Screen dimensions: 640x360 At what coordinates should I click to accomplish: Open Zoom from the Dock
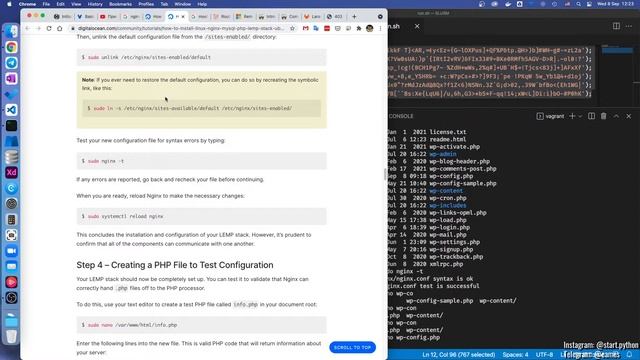(11, 251)
